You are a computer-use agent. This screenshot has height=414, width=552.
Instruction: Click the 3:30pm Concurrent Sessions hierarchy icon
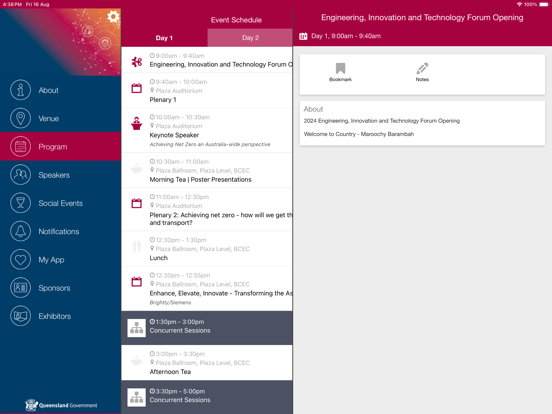click(137, 397)
